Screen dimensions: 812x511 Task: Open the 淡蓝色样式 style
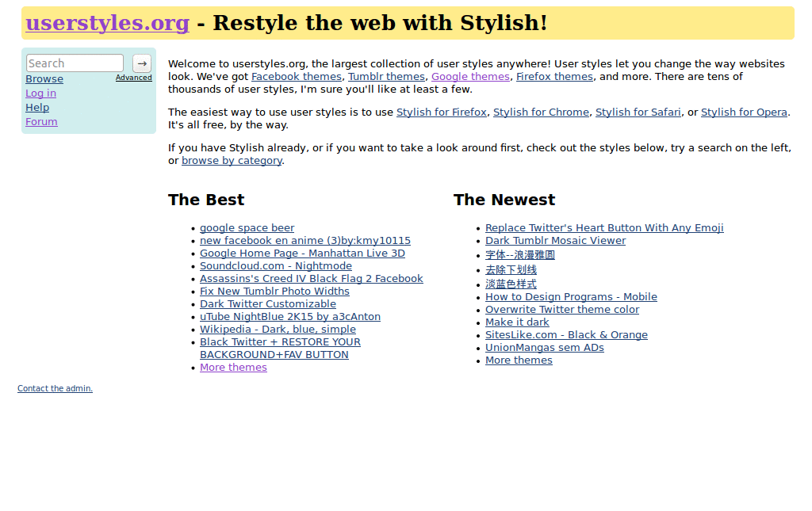point(511,284)
